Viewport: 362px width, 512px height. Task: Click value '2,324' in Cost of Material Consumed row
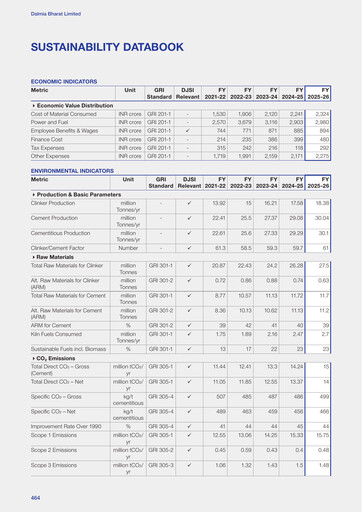pyautogui.click(x=322, y=114)
